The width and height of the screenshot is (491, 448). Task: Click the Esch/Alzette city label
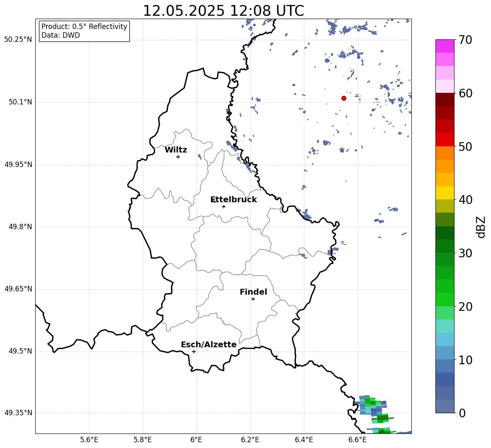209,344
